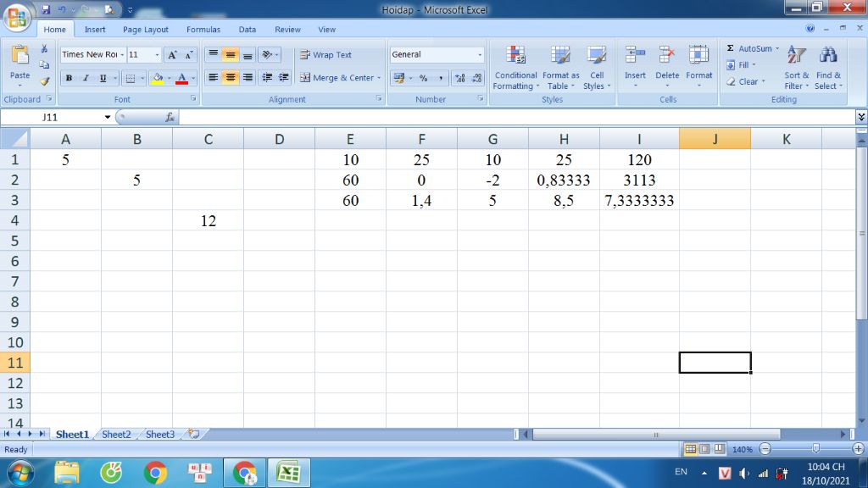Open the font size dropdown

point(157,55)
